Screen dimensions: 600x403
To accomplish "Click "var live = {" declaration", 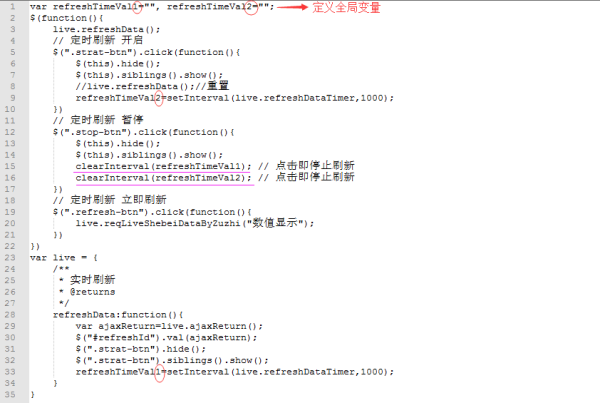I will 64,258.
